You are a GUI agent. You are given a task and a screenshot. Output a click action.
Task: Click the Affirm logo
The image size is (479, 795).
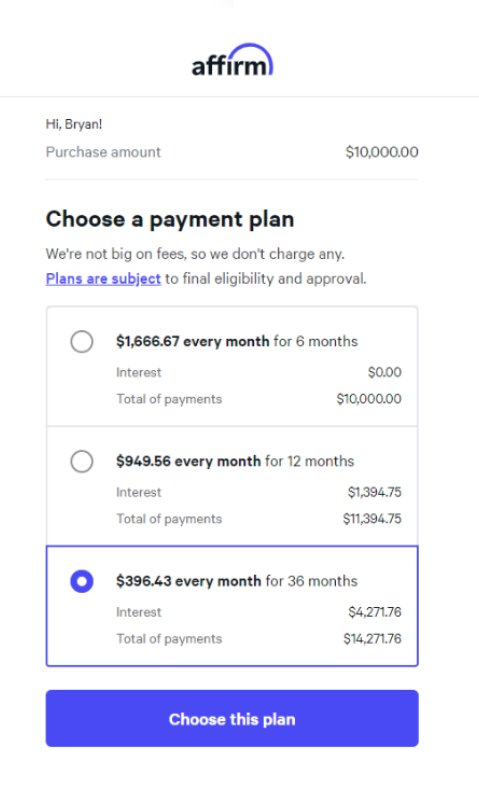tap(233, 60)
